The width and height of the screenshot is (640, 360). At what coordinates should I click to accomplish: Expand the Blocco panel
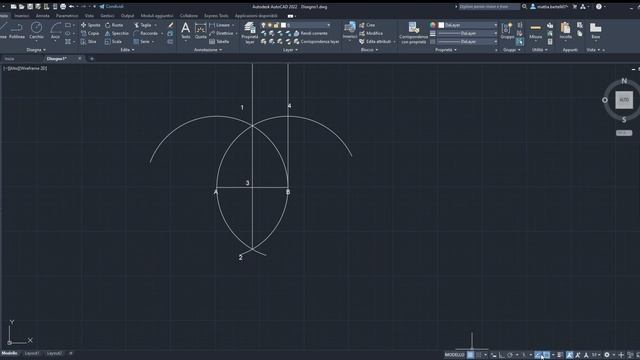click(369, 50)
